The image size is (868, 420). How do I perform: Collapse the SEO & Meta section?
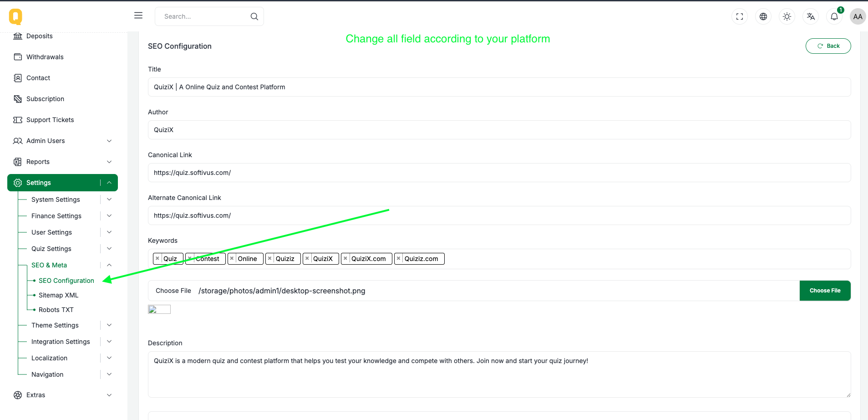point(109,265)
